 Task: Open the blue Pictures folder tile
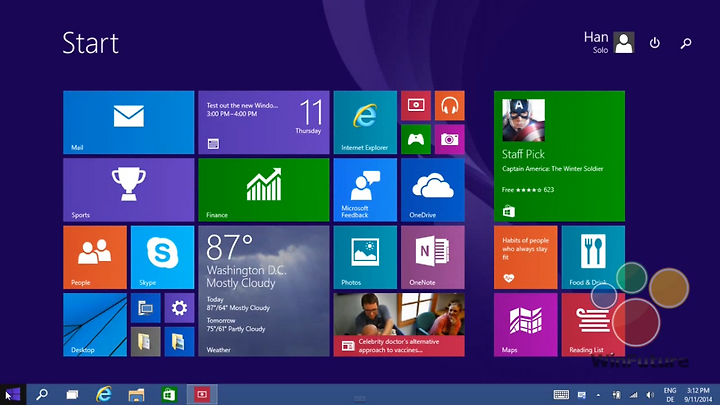[179, 342]
